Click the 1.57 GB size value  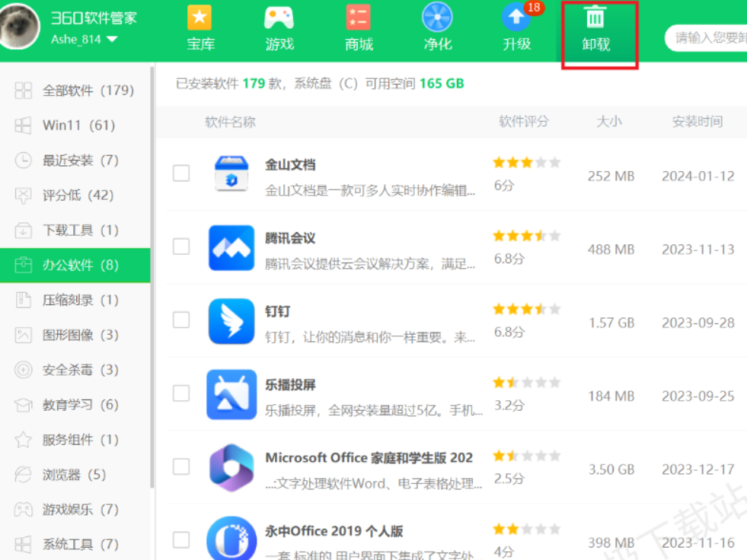click(x=611, y=323)
